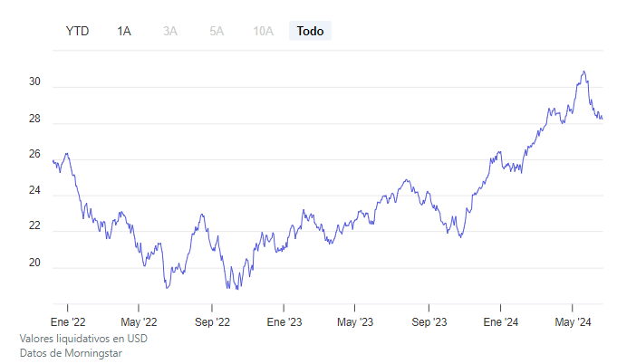Click the May '22 date label

(x=139, y=321)
